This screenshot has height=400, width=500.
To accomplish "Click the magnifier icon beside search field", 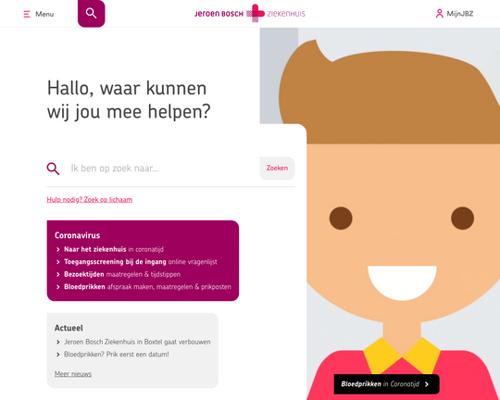I will (x=53, y=169).
